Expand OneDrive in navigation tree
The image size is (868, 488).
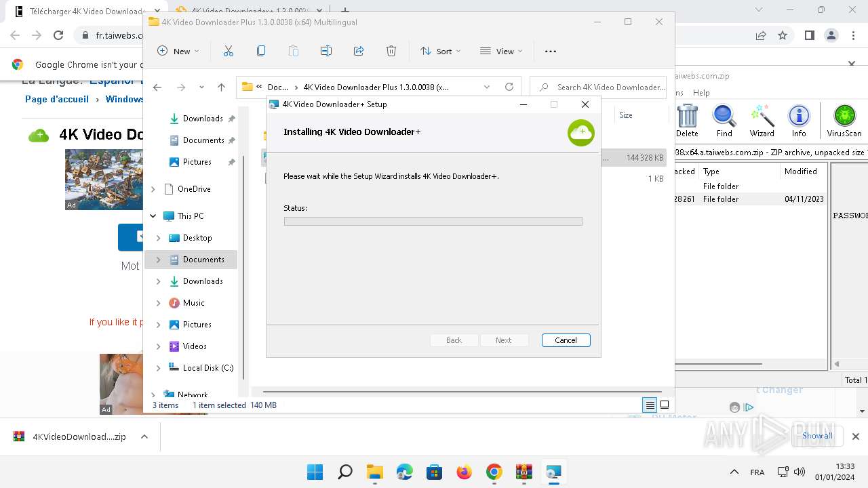tap(153, 189)
